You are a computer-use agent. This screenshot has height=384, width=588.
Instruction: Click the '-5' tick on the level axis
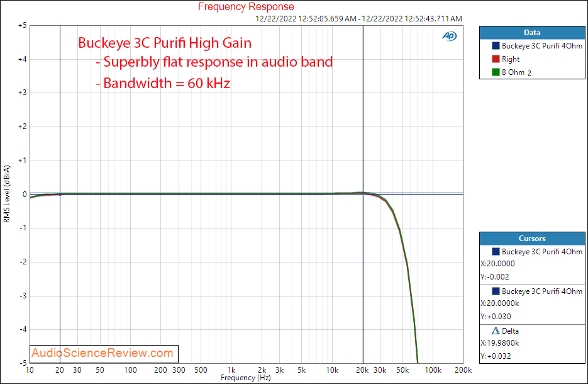(23, 363)
